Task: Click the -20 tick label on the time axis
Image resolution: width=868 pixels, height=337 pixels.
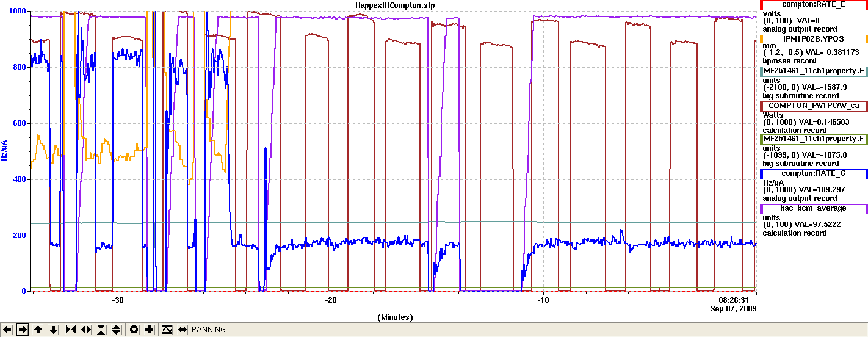Action: (330, 300)
